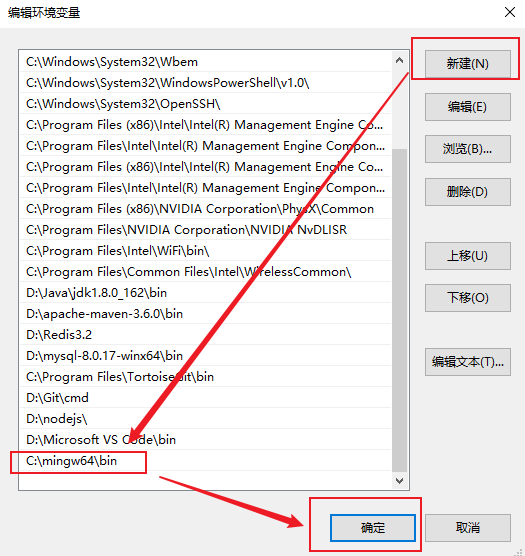Select the Intel\WiFi\bin\ path entry
The width and height of the screenshot is (525, 556).
pyautogui.click(x=206, y=251)
